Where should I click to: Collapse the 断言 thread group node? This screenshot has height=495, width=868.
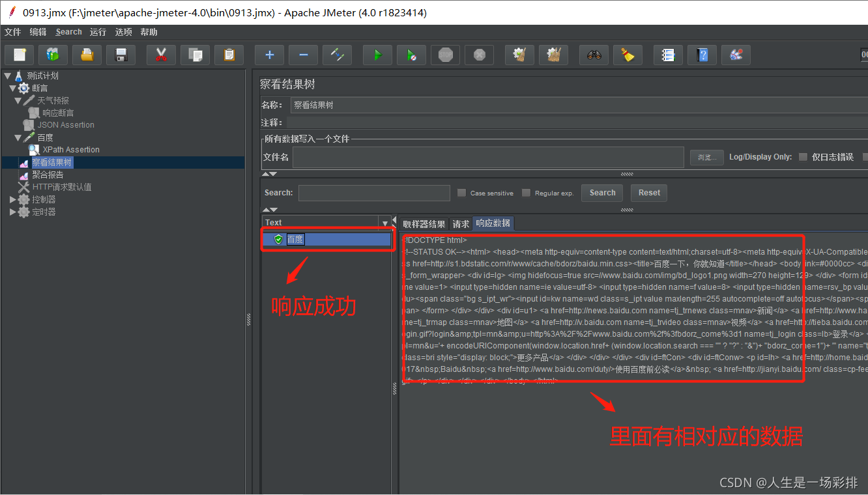click(x=12, y=88)
